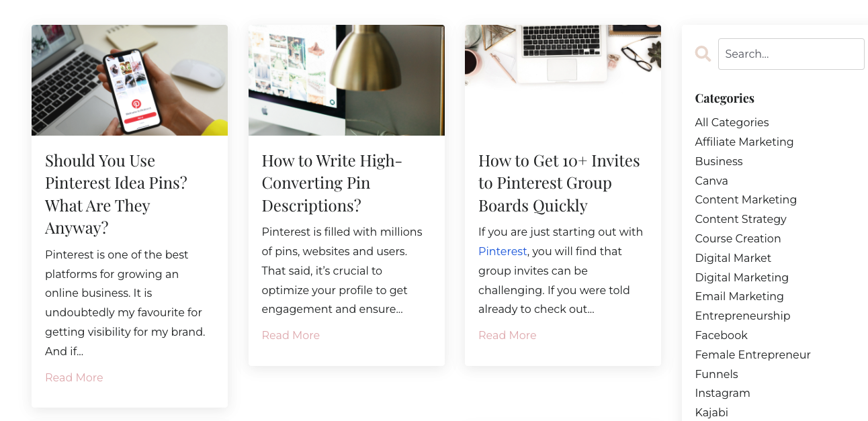This screenshot has height=421, width=868.
Task: Select the All Categories filter
Action: coord(732,122)
